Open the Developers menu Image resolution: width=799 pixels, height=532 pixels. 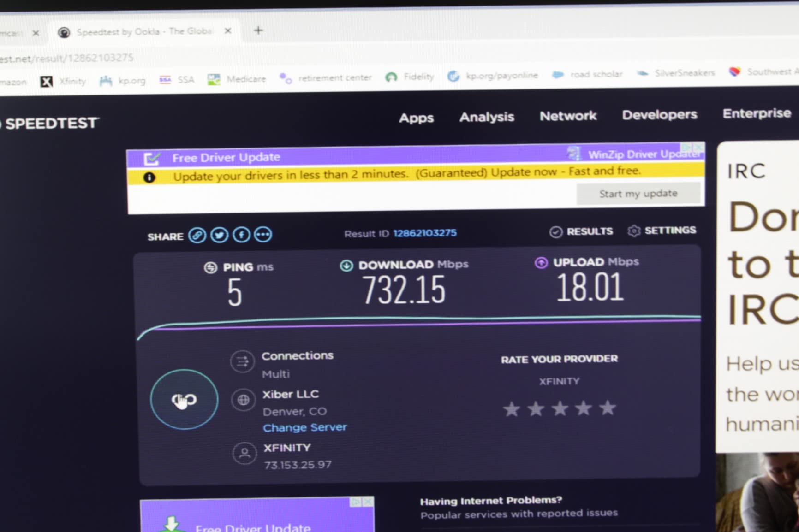coord(659,115)
